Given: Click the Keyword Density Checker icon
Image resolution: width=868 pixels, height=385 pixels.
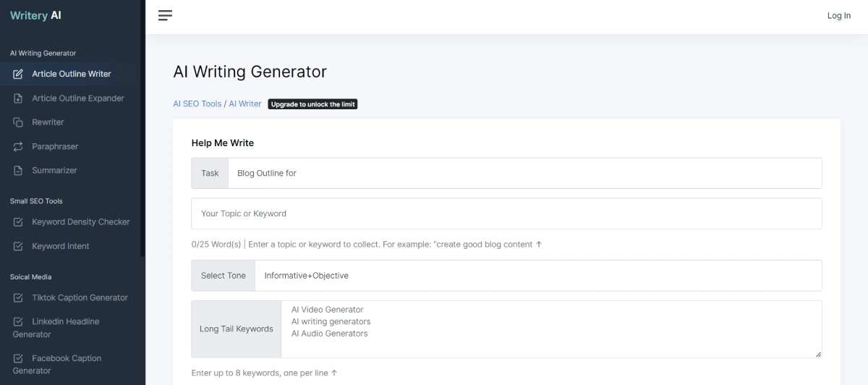Looking at the screenshot, I should point(18,222).
